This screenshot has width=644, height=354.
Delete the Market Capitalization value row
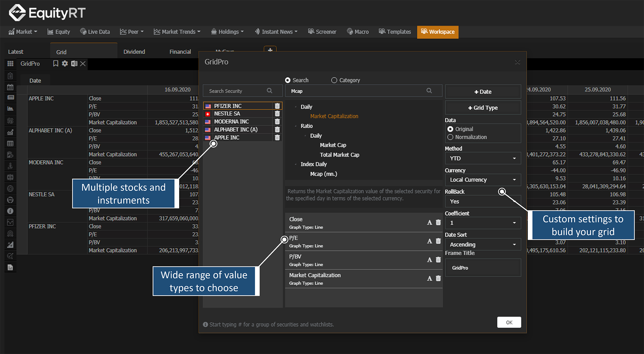click(x=438, y=278)
